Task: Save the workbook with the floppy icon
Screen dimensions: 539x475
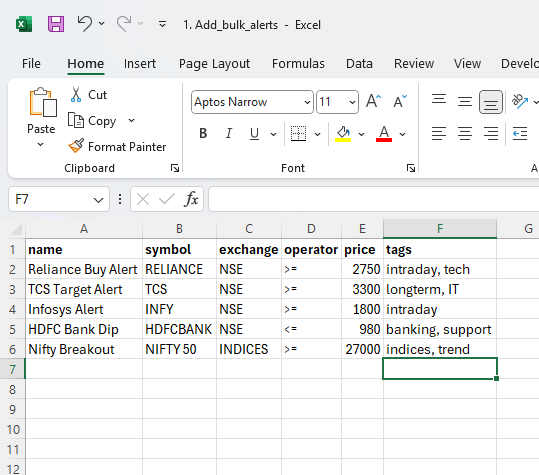Action: click(56, 24)
